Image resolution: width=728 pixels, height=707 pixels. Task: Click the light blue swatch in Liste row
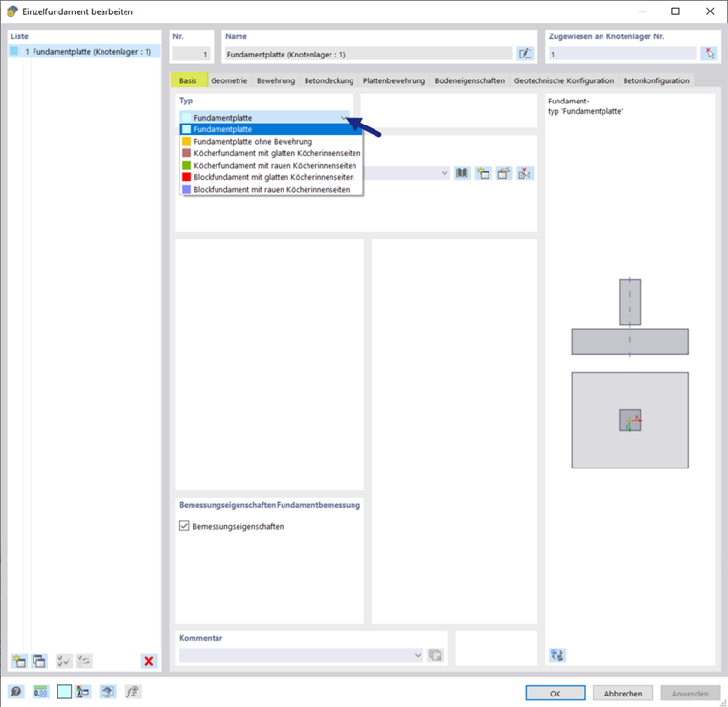point(14,51)
